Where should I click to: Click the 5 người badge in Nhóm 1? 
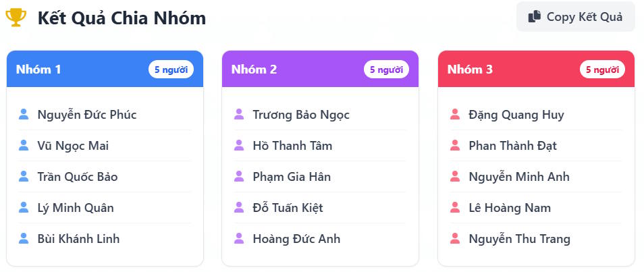point(171,69)
